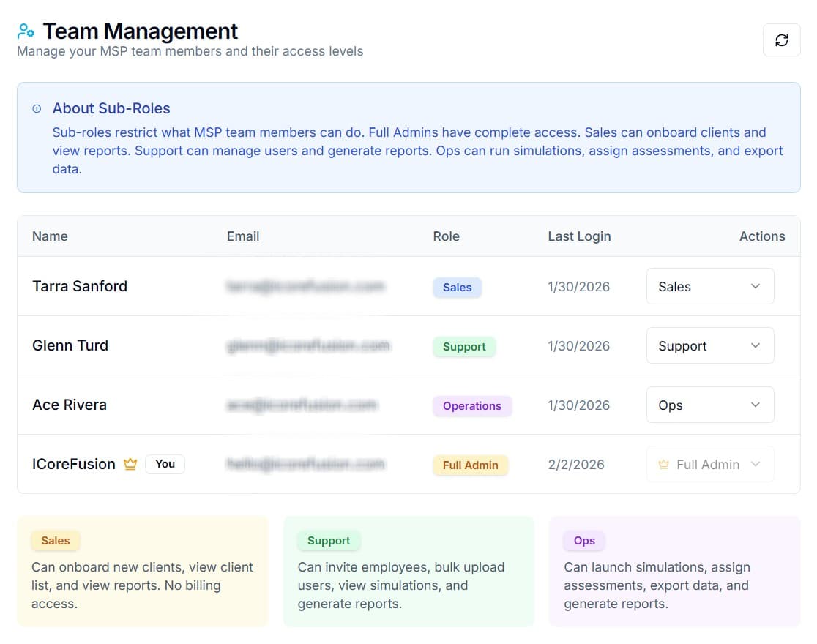The height and width of the screenshot is (644, 817).
Task: Click the Last Login column header
Action: click(579, 236)
